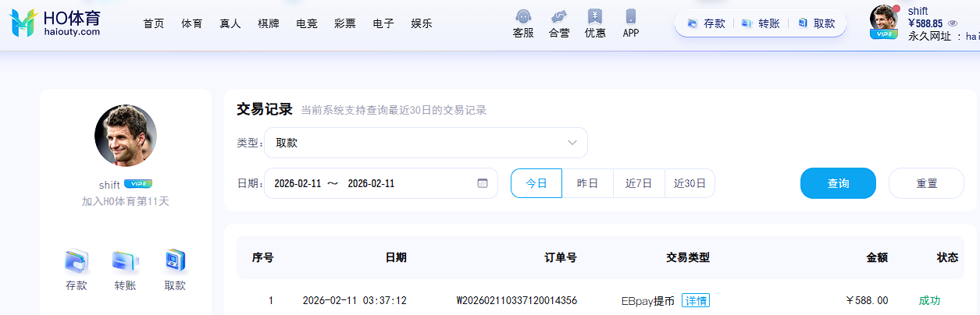Open 详情 details link for EBpay withdrawal
Viewport: 980px width, 315px height.
tap(696, 300)
